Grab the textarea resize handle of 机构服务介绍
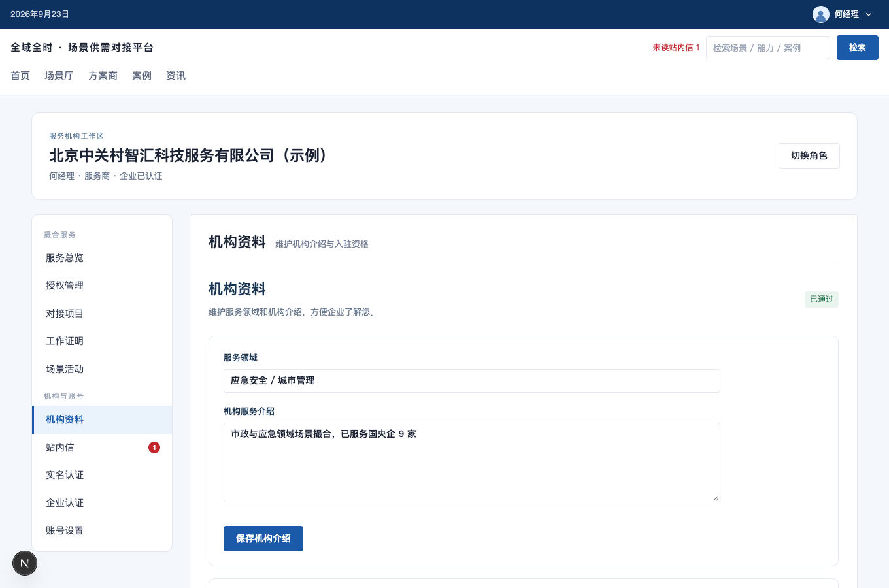889x588 pixels. click(x=716, y=498)
